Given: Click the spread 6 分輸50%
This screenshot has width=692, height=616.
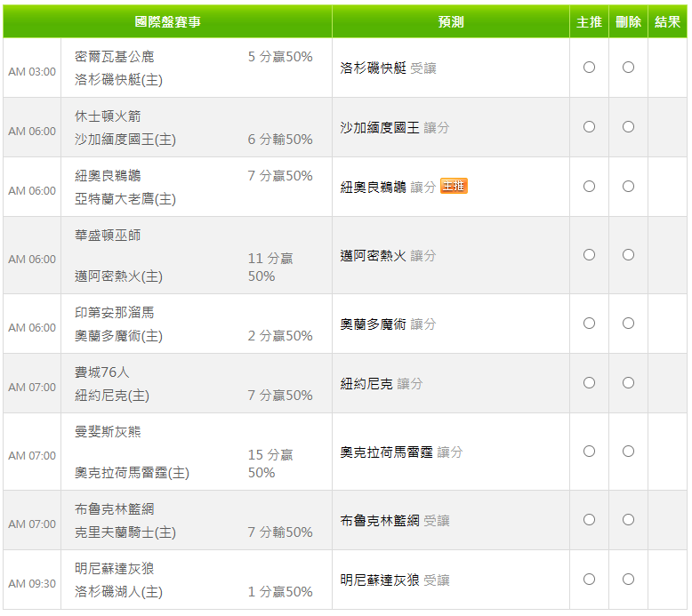Looking at the screenshot, I should click(x=280, y=140).
